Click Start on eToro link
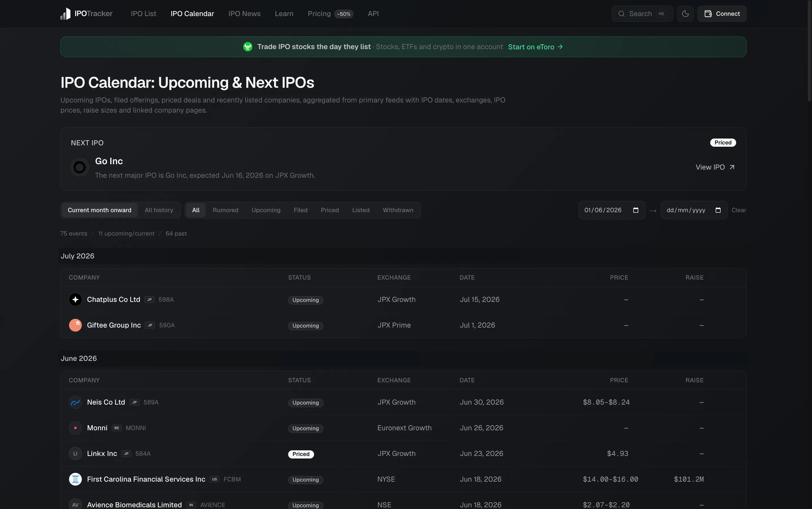This screenshot has width=812, height=509. pos(535,47)
